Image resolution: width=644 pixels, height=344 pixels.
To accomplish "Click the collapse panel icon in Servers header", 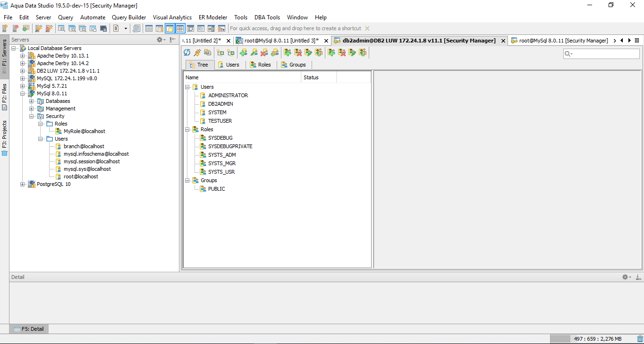I will pos(173,40).
